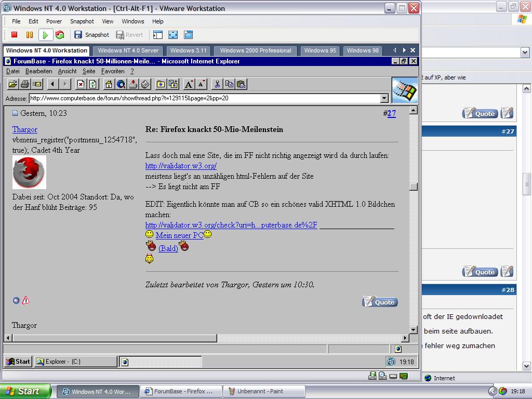Toggle VMware sidebar view icon
Image resolution: width=532 pixels, height=399 pixels.
click(x=158, y=35)
